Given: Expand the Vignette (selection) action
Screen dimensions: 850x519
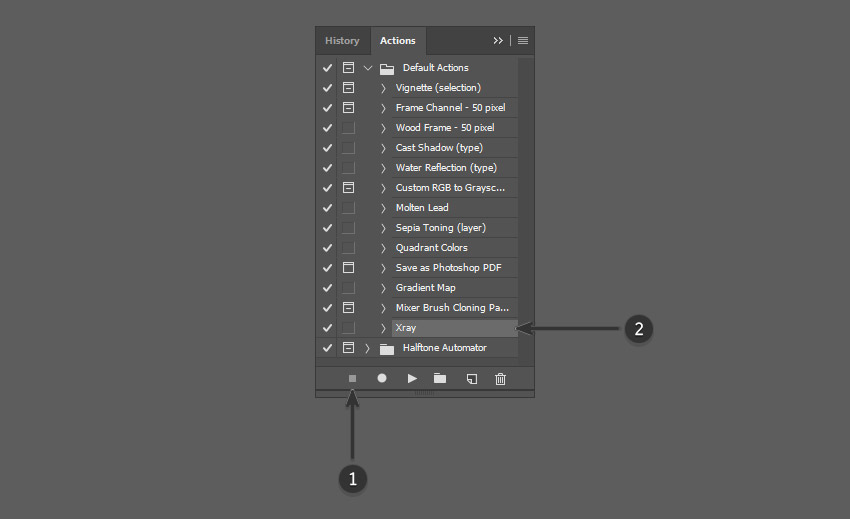Looking at the screenshot, I should [x=383, y=88].
